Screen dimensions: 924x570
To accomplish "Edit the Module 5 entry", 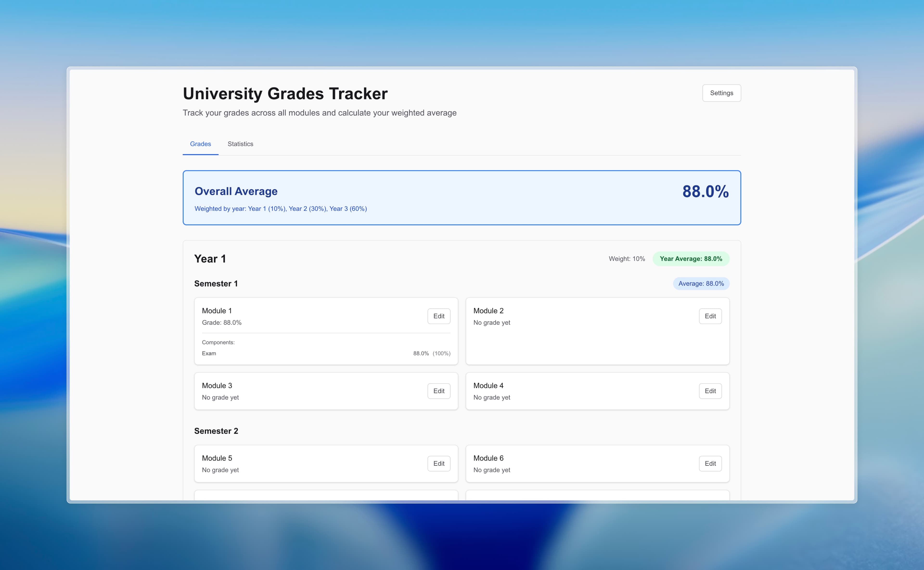I will [438, 463].
